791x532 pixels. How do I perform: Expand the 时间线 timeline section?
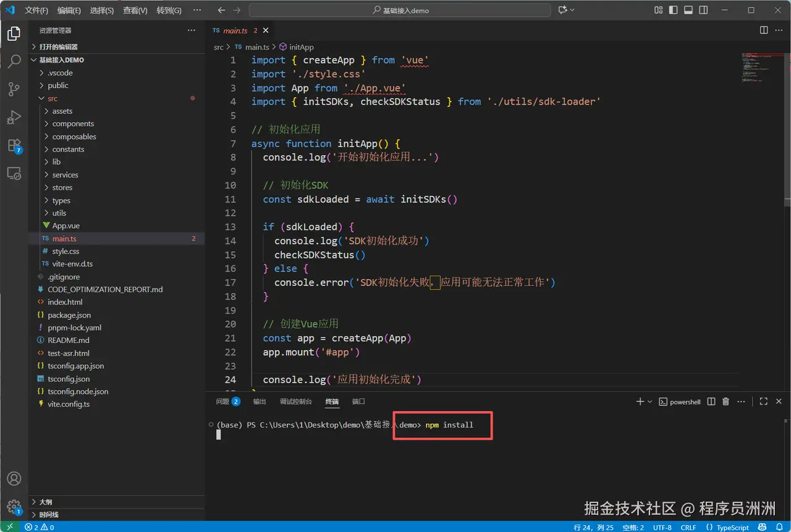tap(117, 515)
